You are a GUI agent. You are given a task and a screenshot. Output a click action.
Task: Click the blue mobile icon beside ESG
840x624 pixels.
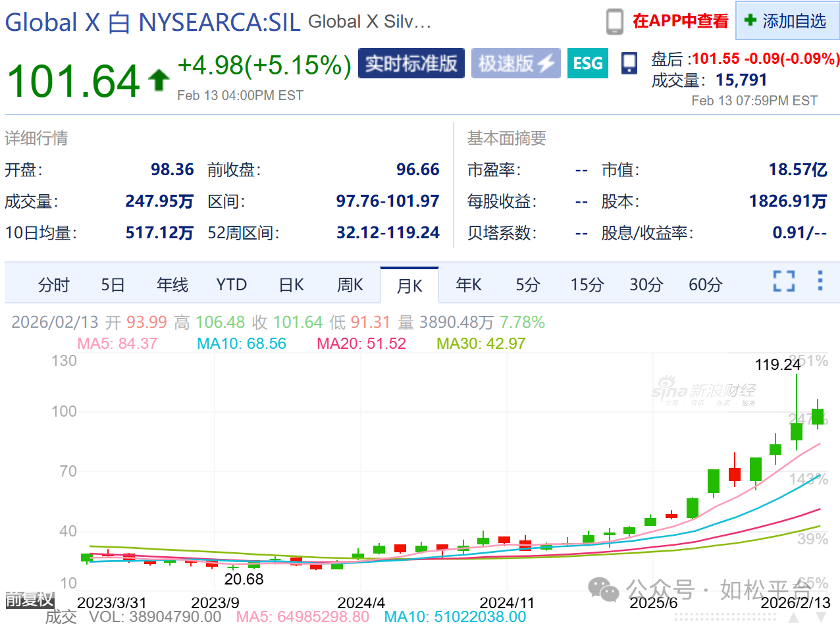click(x=629, y=63)
